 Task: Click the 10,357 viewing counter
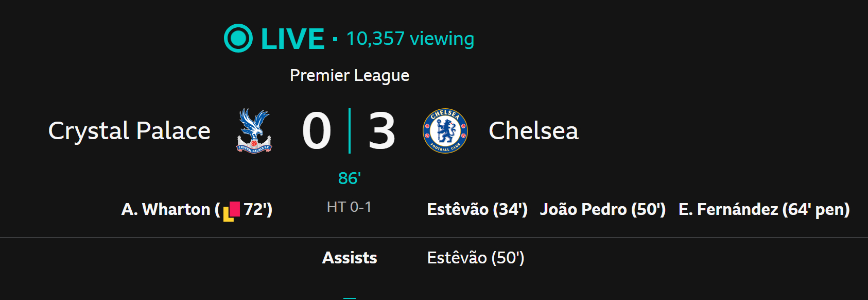[410, 39]
